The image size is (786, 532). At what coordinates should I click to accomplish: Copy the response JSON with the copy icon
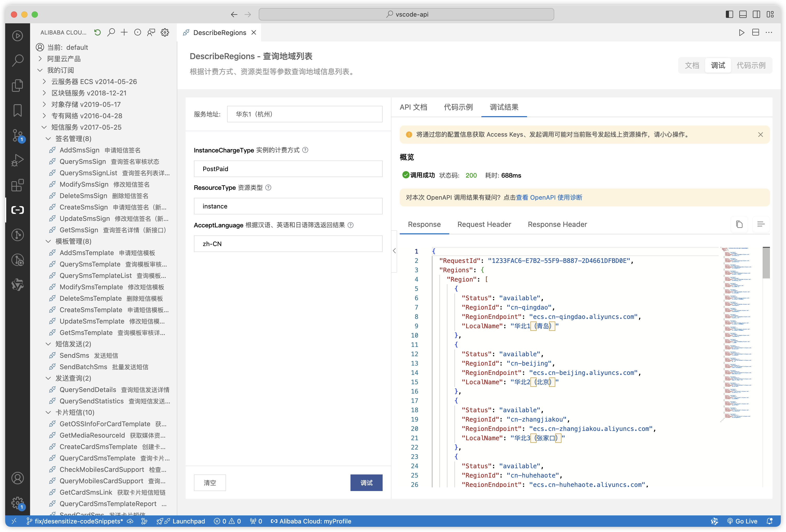point(739,224)
